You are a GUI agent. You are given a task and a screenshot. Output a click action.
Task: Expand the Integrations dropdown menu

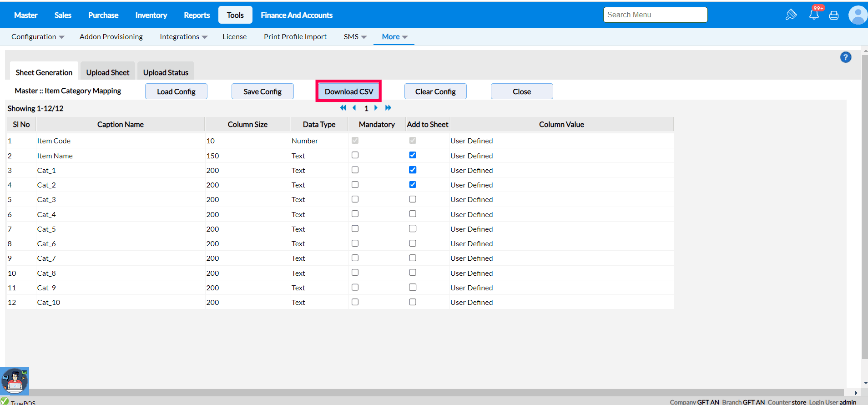click(x=183, y=37)
